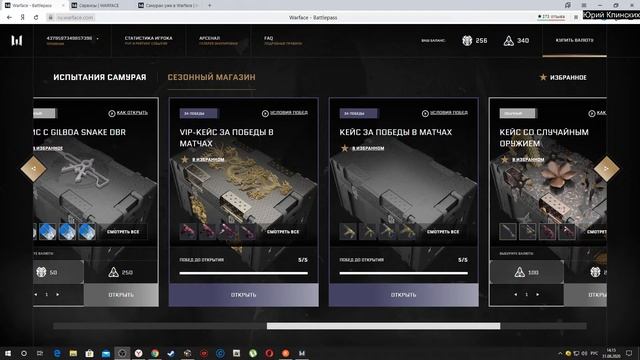Open Task View from the taskbar
Image resolution: width=640 pixels, height=360 pixels.
coord(40,353)
